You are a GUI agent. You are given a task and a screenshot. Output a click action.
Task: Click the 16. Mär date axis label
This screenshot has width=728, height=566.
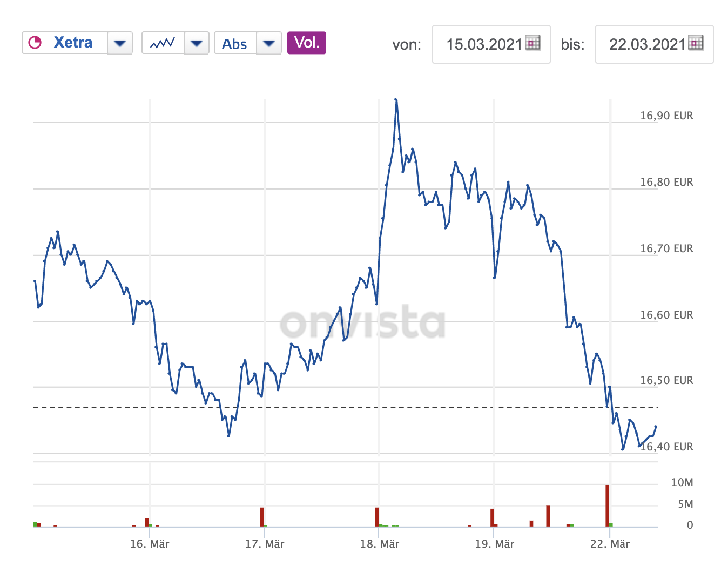150,544
